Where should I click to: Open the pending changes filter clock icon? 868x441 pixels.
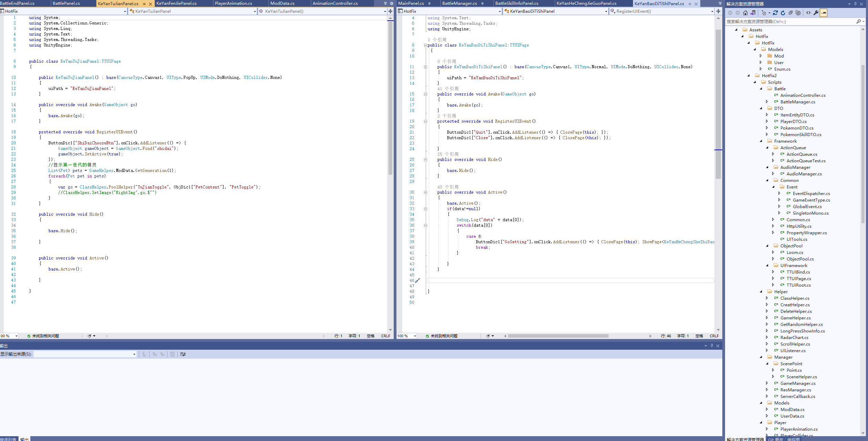pyautogui.click(x=764, y=13)
